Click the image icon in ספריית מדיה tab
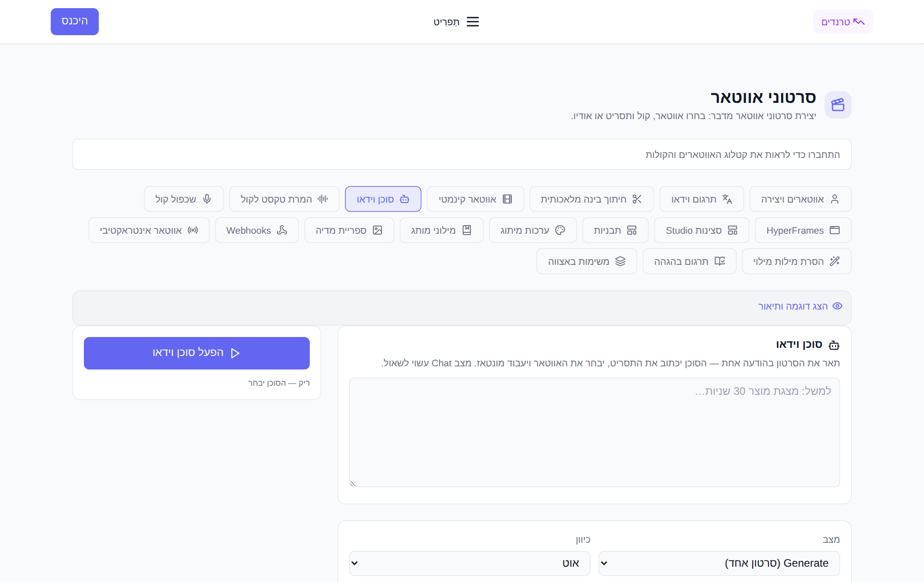This screenshot has width=924, height=582. [377, 230]
